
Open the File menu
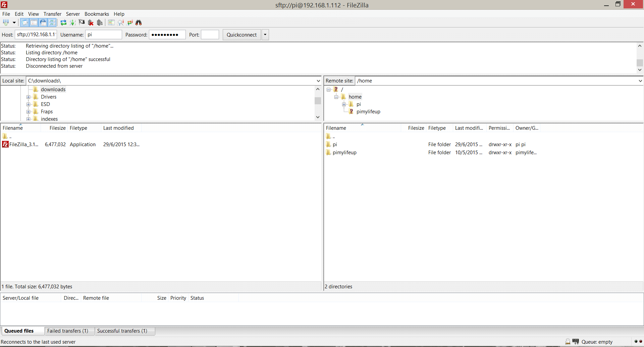pyautogui.click(x=6, y=14)
